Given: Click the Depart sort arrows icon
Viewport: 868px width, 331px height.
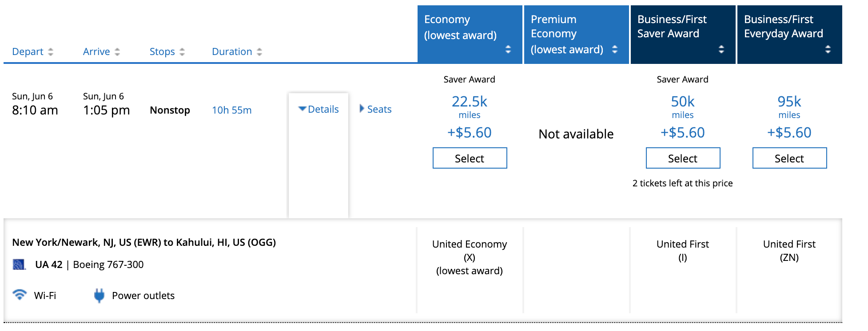Looking at the screenshot, I should [x=51, y=52].
